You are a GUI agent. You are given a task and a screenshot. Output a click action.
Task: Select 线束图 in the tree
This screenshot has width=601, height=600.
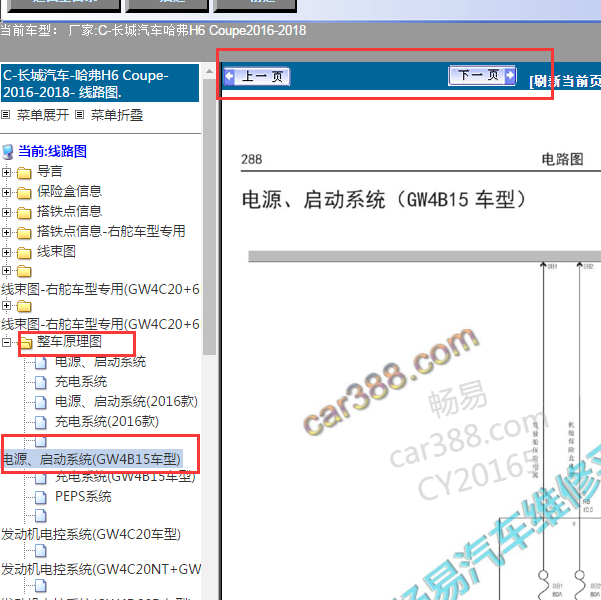click(x=56, y=252)
